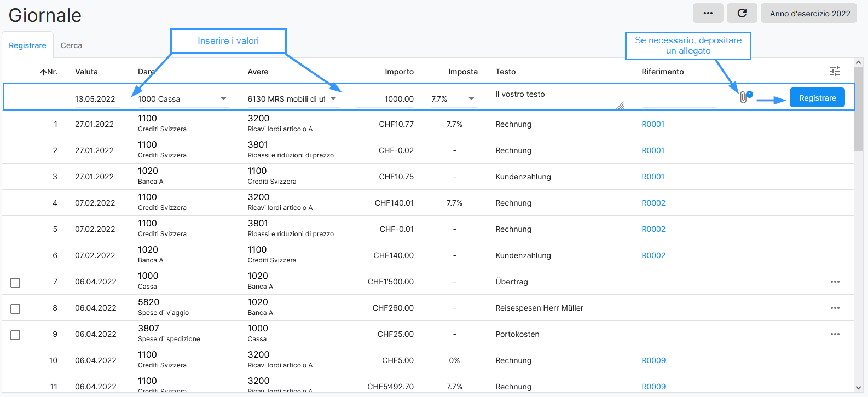Screen dimensions: 868x397
Task: Sort by the Nr. column arrow
Action: (43, 72)
